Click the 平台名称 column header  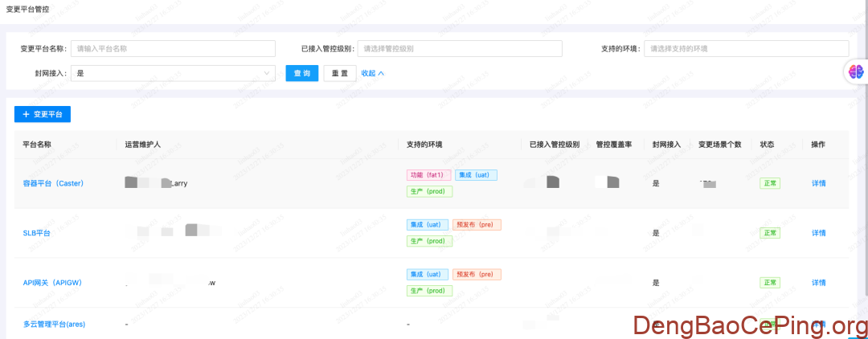(37, 145)
